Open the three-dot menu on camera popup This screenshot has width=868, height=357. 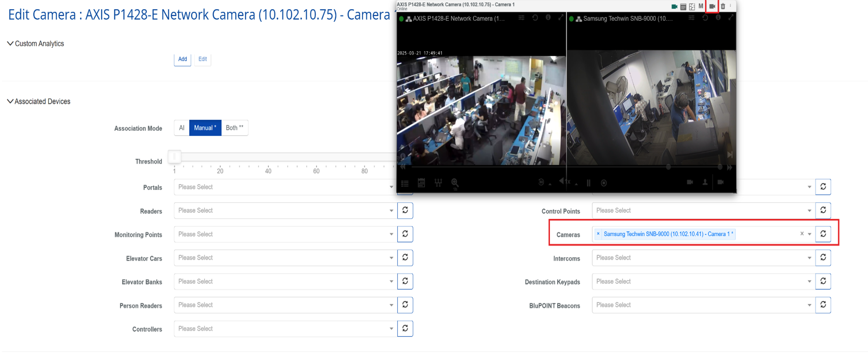tap(731, 6)
